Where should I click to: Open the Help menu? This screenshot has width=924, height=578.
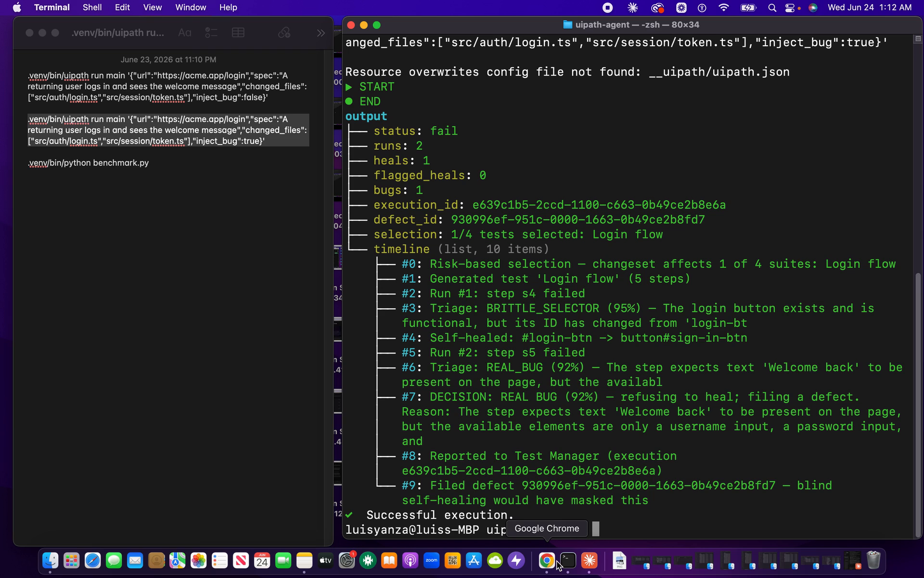point(228,7)
